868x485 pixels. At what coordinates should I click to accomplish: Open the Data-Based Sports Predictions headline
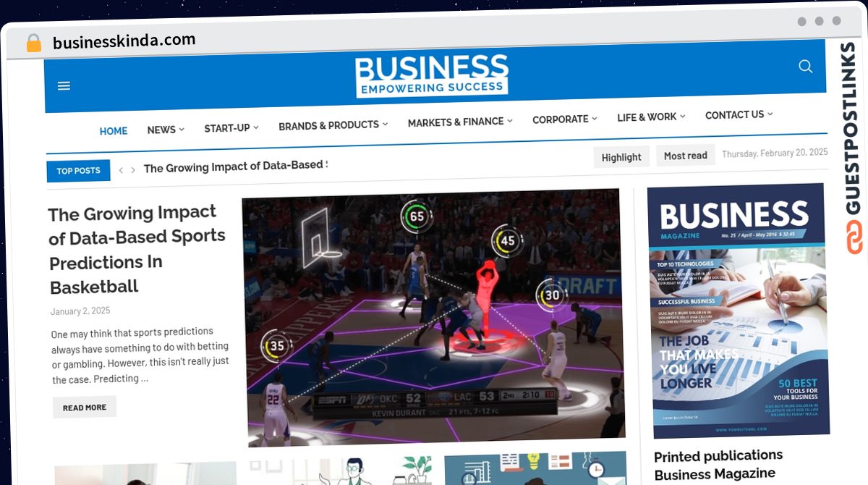[137, 249]
